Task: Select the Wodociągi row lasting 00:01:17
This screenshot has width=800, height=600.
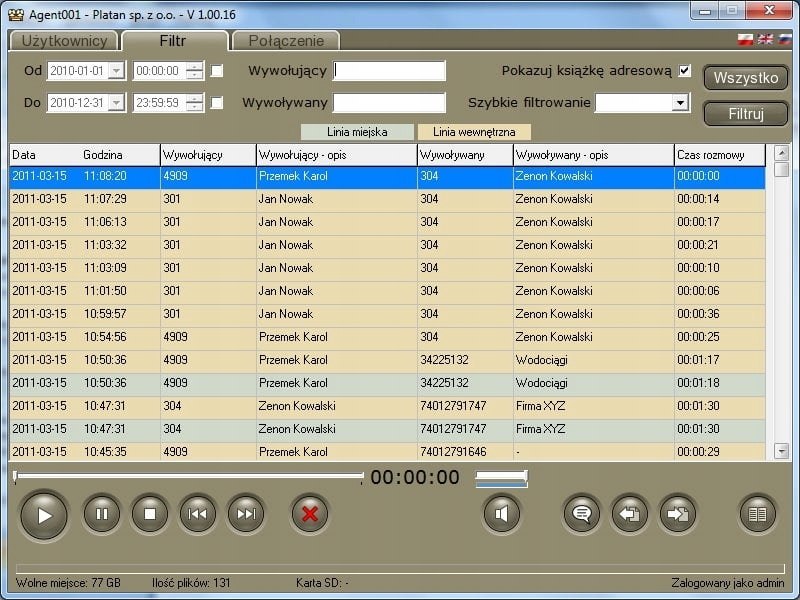Action: tap(387, 360)
